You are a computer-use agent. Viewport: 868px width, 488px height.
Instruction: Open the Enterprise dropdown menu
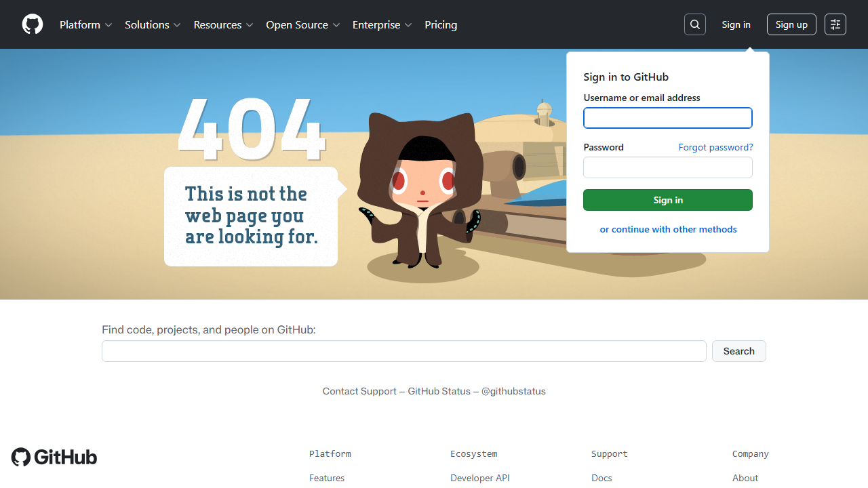coord(382,24)
